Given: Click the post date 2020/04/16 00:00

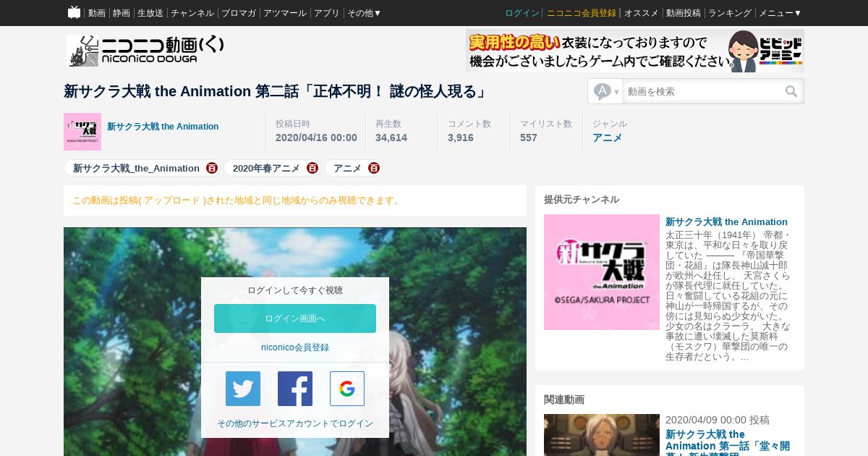Looking at the screenshot, I should pyautogui.click(x=316, y=138).
